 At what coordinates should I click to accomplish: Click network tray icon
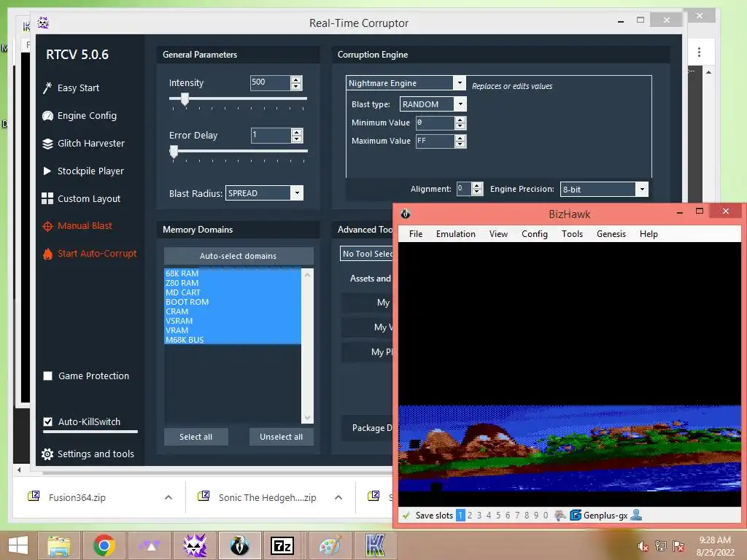tap(661, 546)
